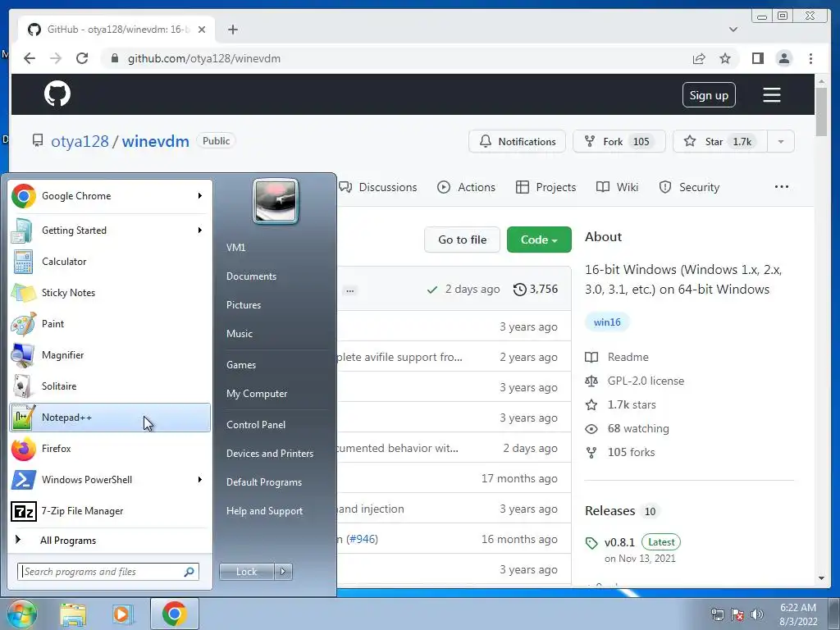
Task: Start Solitaire game
Action: point(110,386)
